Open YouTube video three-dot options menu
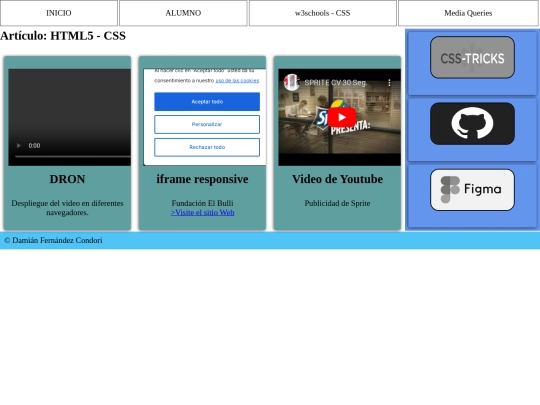 tap(389, 83)
